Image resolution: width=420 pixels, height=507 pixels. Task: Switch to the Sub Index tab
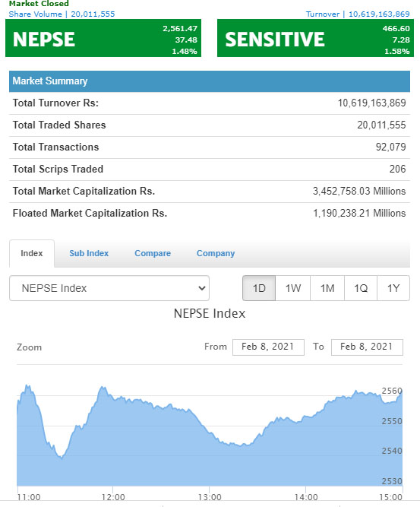[89, 253]
